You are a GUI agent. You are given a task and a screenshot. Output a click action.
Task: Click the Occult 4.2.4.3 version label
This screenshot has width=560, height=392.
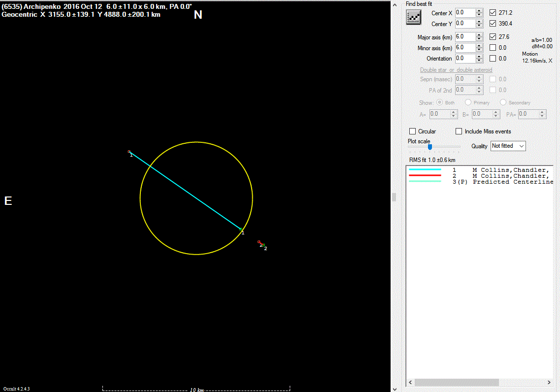16,389
